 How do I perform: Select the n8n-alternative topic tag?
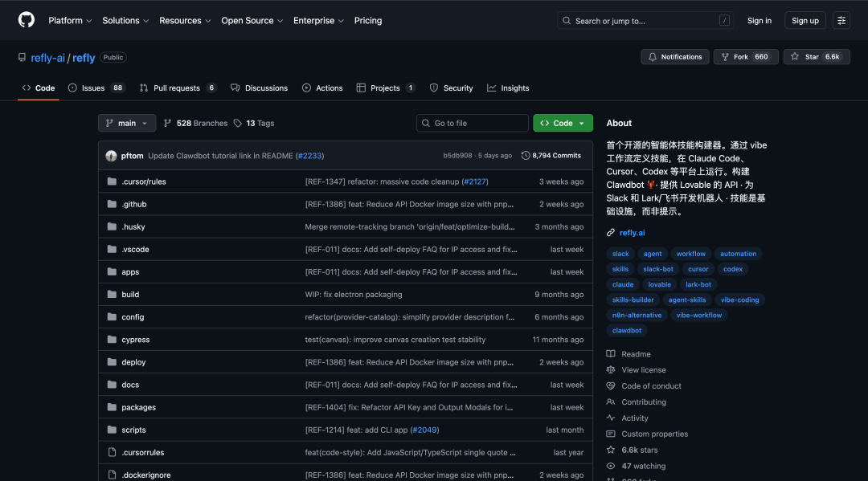[637, 315]
